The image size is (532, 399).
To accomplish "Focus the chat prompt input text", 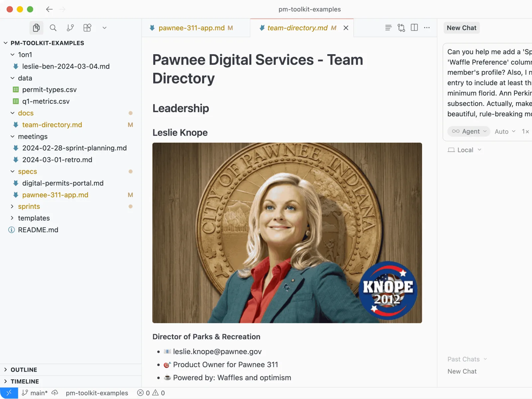I will [489, 83].
